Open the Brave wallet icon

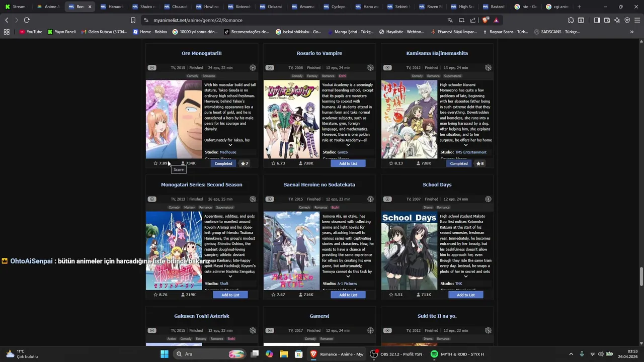pos(607,20)
